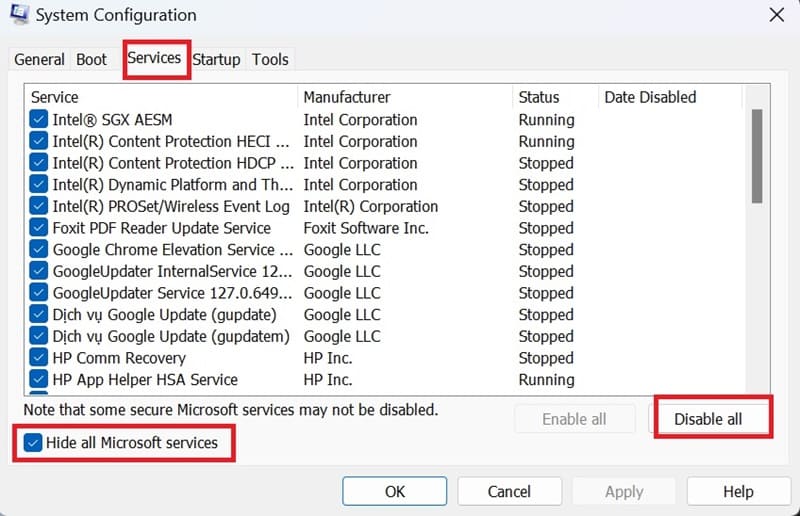Select "Intel® SGX AESM" service name
800x516 pixels.
click(x=112, y=119)
